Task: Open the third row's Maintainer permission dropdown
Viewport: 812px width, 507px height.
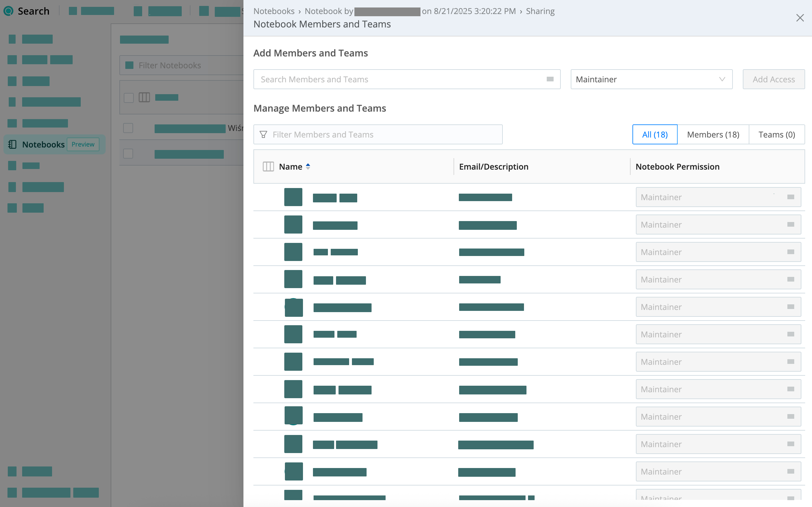Action: point(718,252)
